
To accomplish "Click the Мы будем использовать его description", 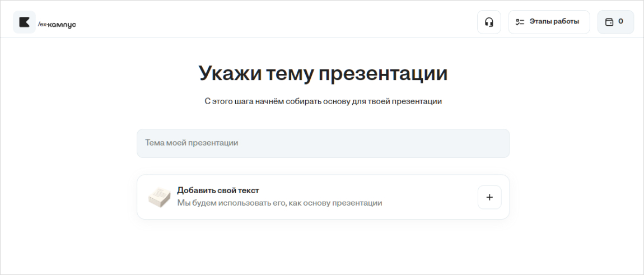I will 279,203.
